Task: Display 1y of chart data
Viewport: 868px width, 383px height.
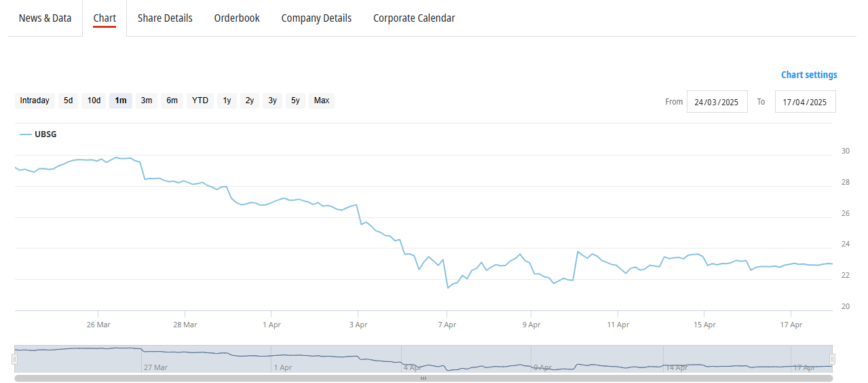Action: [227, 101]
